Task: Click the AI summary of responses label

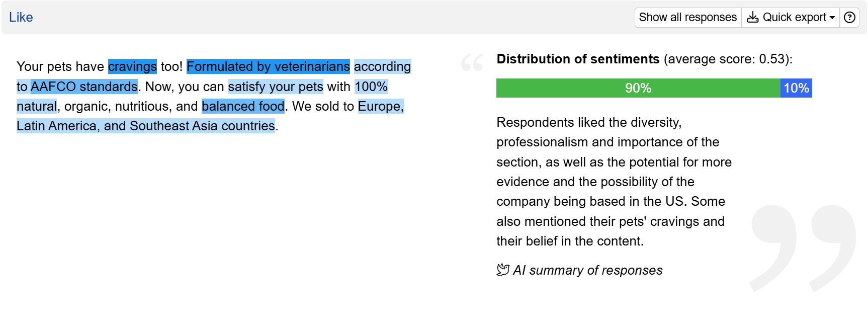Action: [x=588, y=270]
